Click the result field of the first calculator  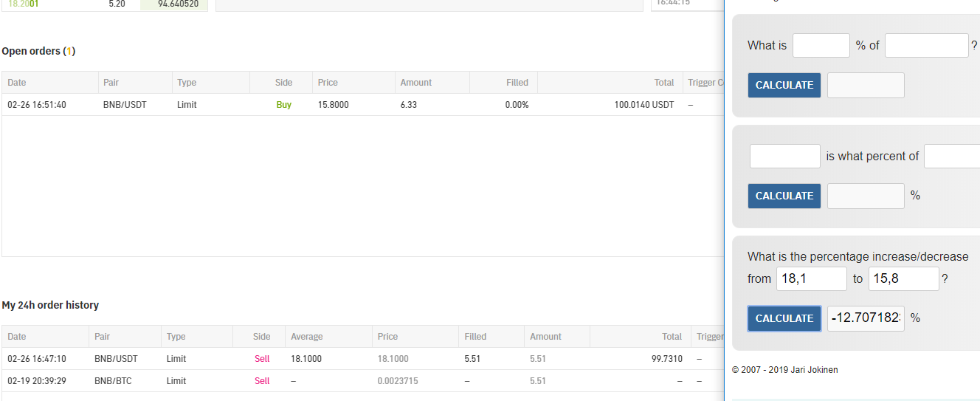click(865, 85)
